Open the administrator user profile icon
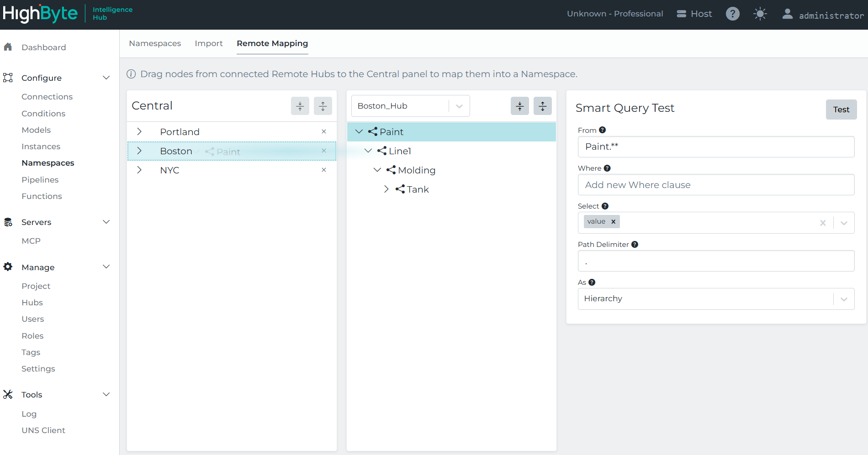The image size is (868, 455). coord(787,14)
